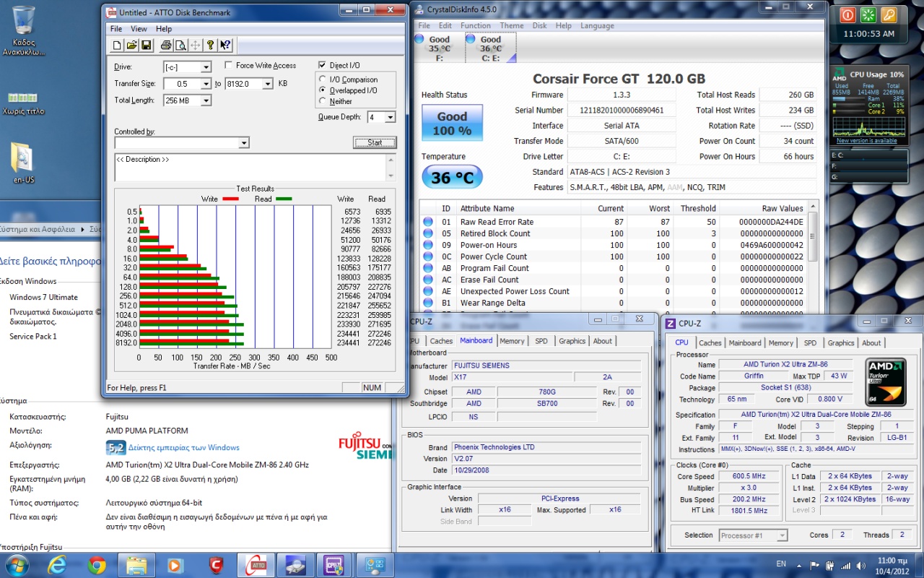
Task: Open Windows Media Player from the taskbar
Action: click(175, 565)
